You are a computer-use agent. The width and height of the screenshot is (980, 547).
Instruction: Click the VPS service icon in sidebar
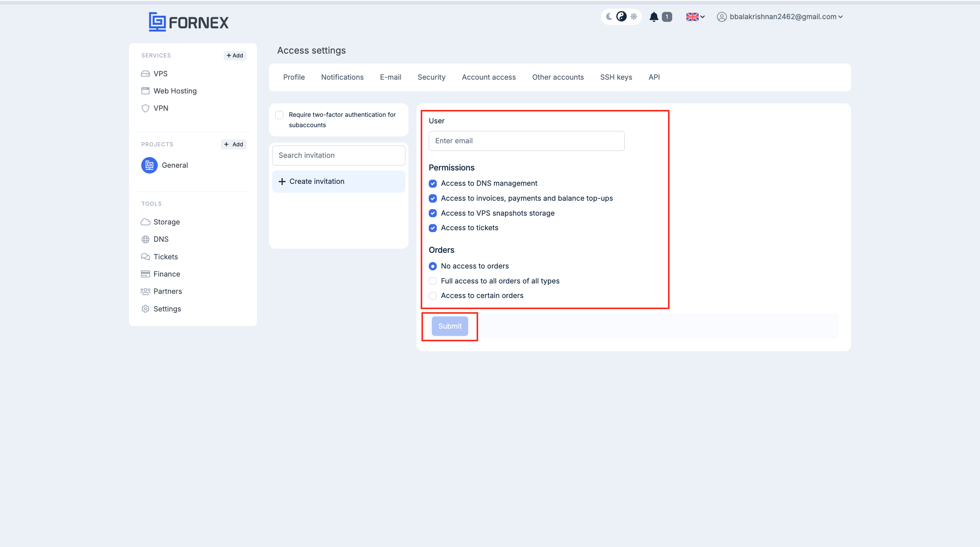tap(145, 73)
